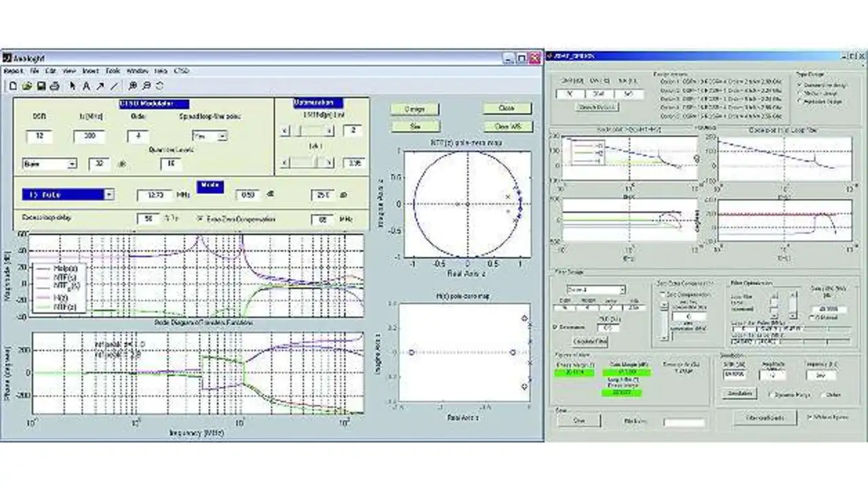Select the top radio option under Type Design
The height and width of the screenshot is (488, 868).
tap(801, 84)
